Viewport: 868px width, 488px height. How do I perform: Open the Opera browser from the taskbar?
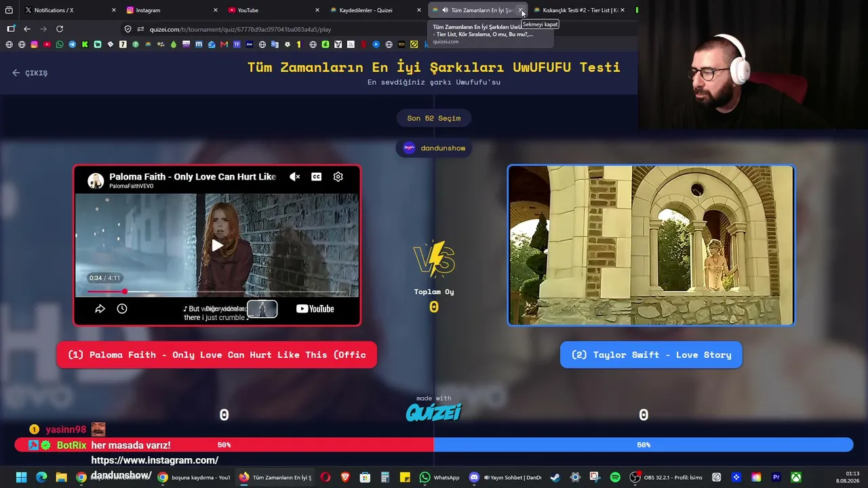pyautogui.click(x=325, y=477)
